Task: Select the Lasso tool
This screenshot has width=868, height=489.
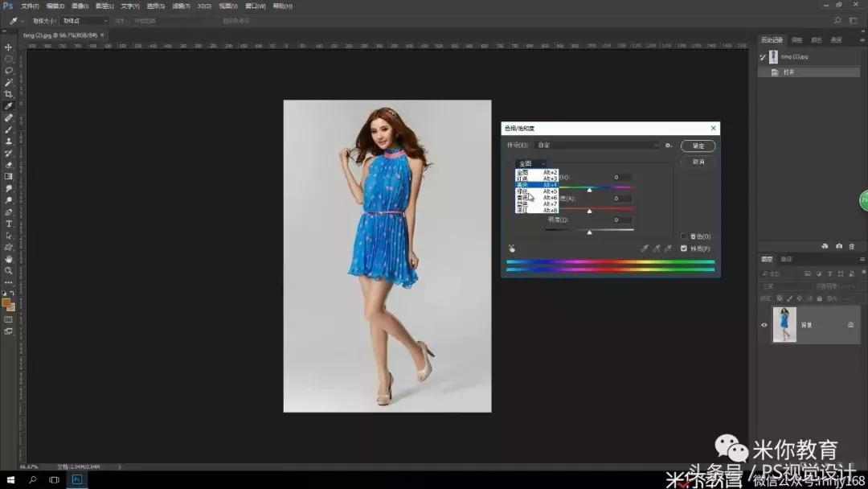Action: 9,71
